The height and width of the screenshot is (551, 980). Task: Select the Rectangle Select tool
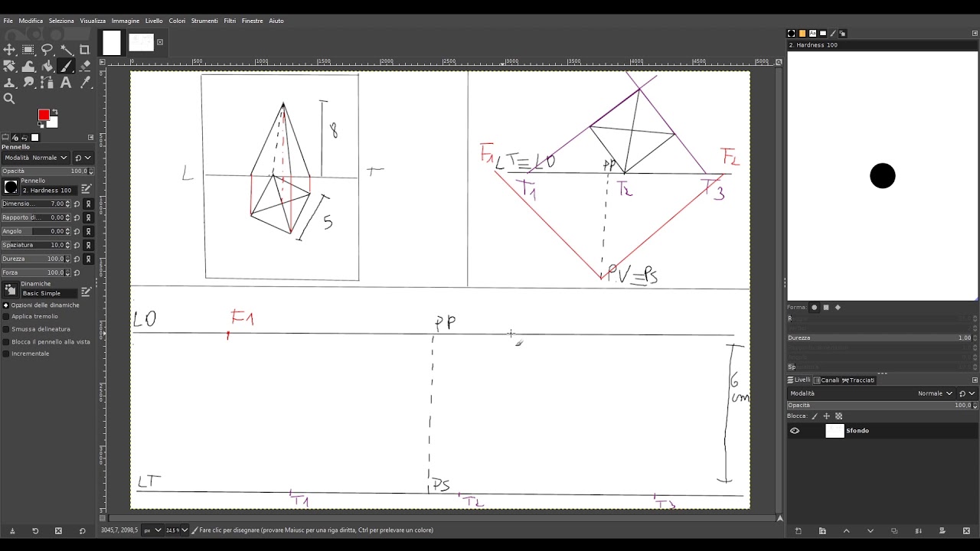[28, 50]
